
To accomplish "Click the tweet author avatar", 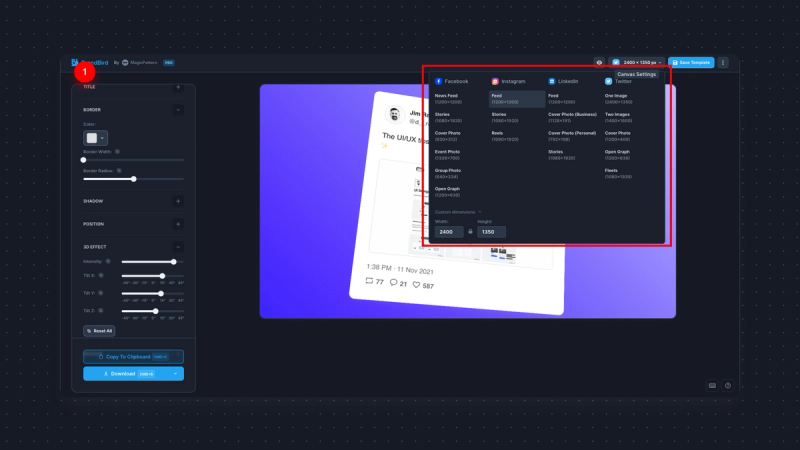I will [394, 114].
